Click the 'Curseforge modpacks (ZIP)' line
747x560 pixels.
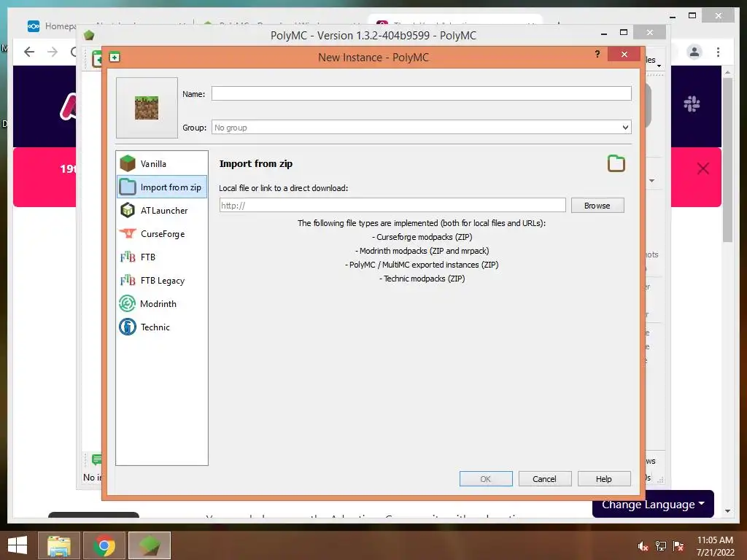coord(422,237)
